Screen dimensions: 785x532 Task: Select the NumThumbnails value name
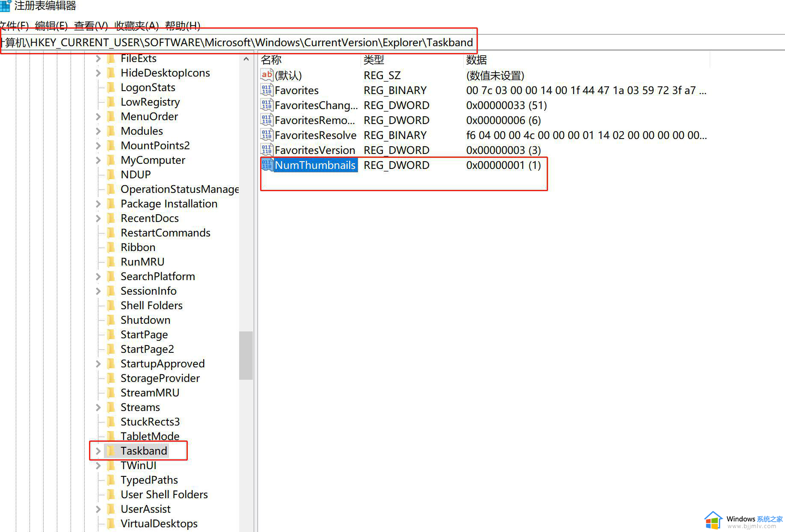315,165
